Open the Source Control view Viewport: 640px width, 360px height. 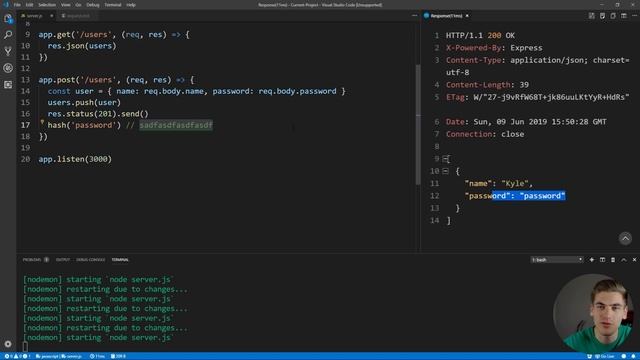(8, 51)
